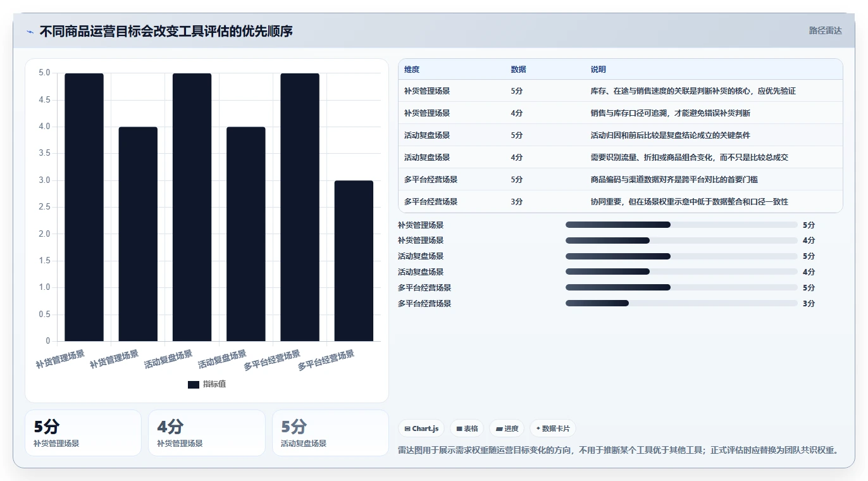Click the slide title 不同商品运营目标会改变工具评估的优先顺序
868x481 pixels.
pos(166,32)
